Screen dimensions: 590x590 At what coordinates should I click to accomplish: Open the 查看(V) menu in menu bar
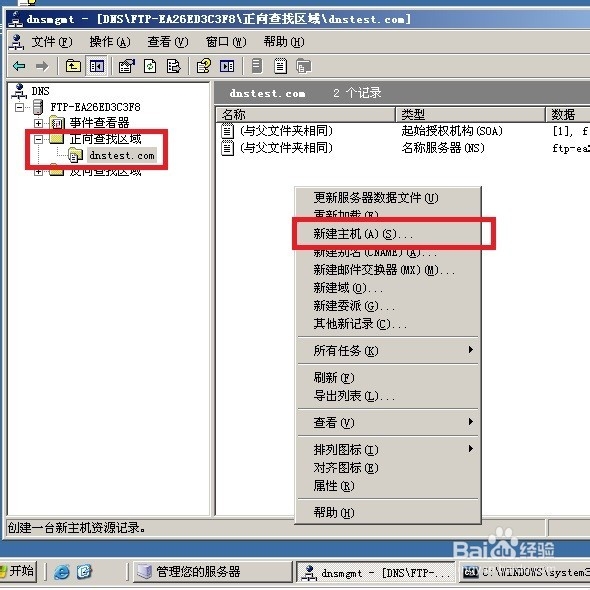168,42
